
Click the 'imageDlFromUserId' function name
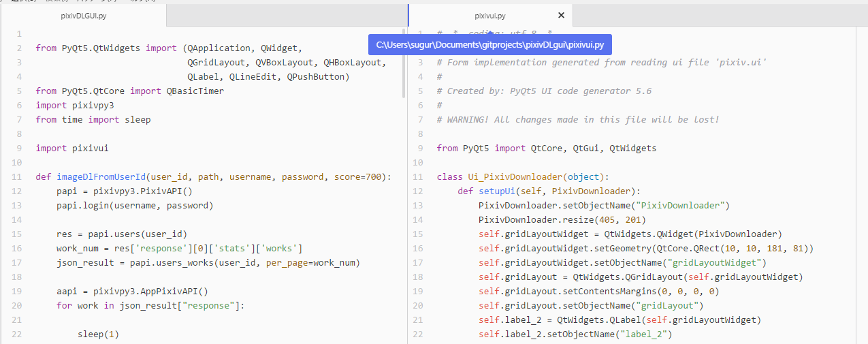pos(101,176)
